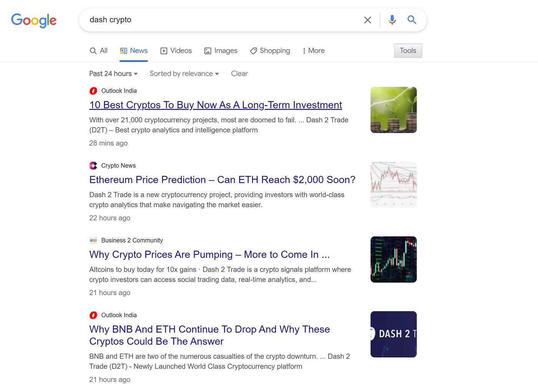Click the Business 2 Community favicon
Image resolution: width=538 pixels, height=392 pixels.
point(93,241)
